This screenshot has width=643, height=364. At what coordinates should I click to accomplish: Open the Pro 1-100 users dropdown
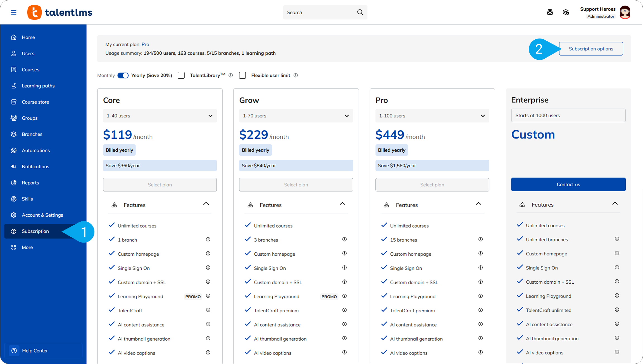click(432, 116)
